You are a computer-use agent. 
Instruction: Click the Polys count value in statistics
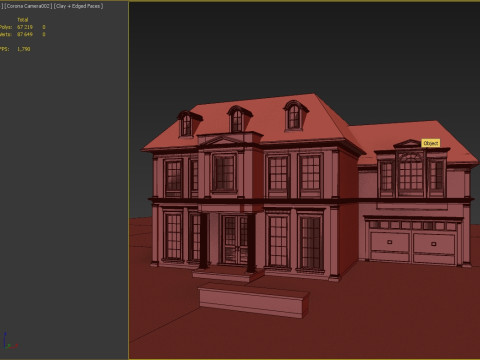(x=25, y=27)
